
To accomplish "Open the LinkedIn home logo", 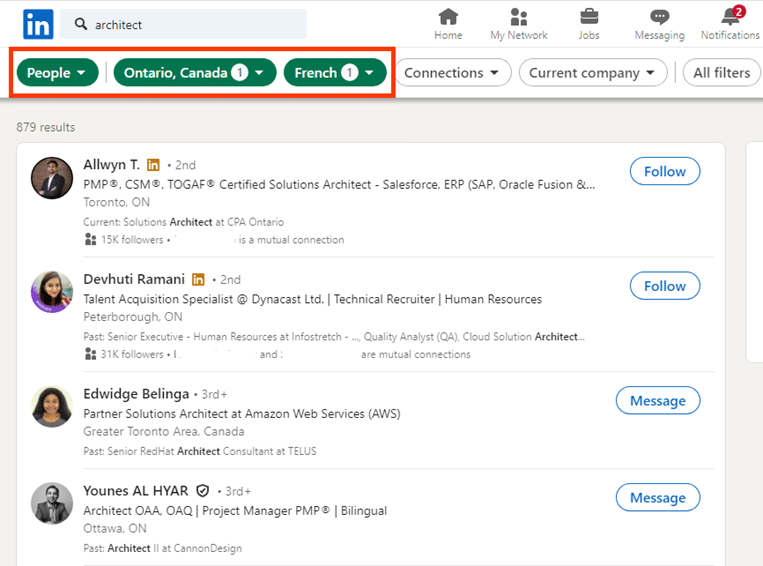I will pyautogui.click(x=38, y=24).
